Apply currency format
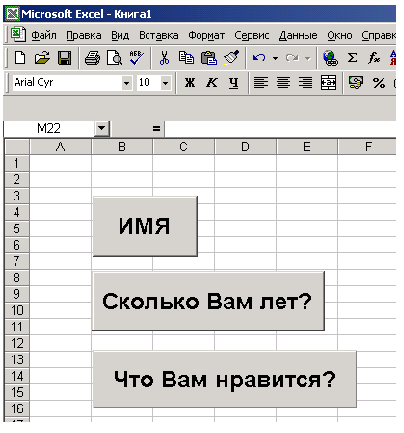This screenshot has height=433, width=404. [x=356, y=82]
